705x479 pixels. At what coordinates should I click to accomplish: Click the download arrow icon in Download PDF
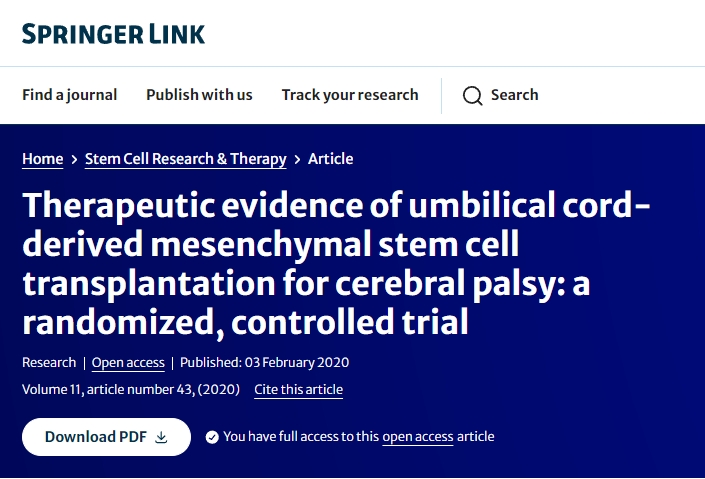coord(162,437)
